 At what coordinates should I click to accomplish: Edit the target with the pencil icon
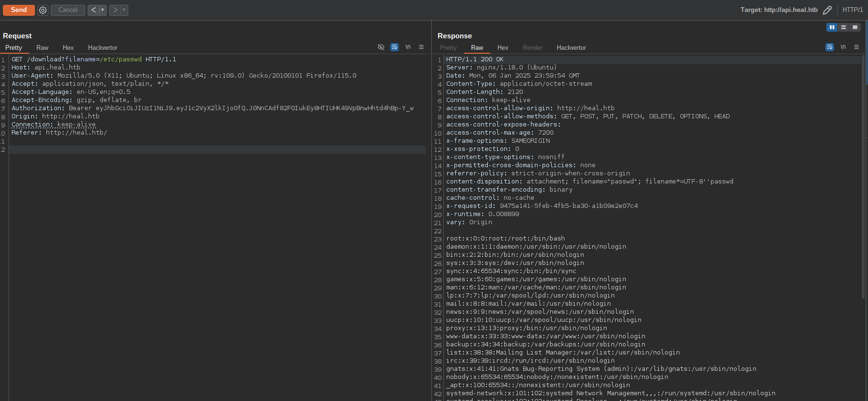[827, 10]
